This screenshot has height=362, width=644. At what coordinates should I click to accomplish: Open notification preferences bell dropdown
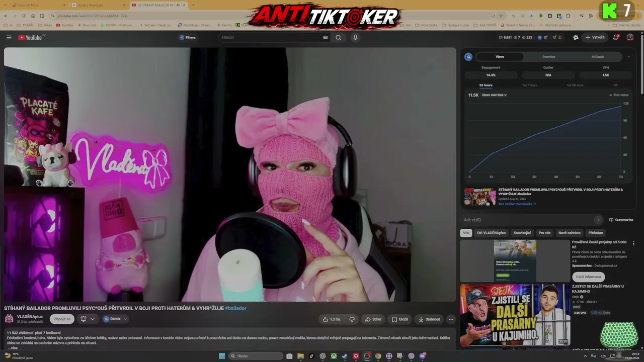pos(88,319)
